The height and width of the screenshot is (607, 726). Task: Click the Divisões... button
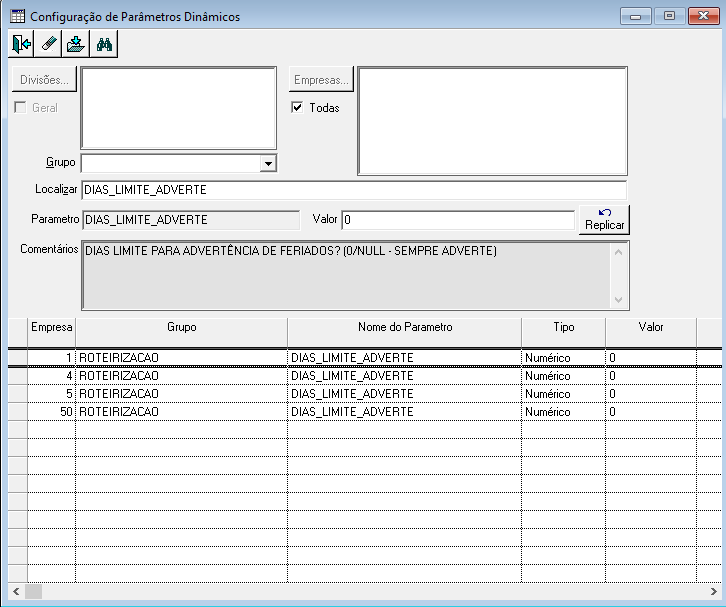point(44,80)
